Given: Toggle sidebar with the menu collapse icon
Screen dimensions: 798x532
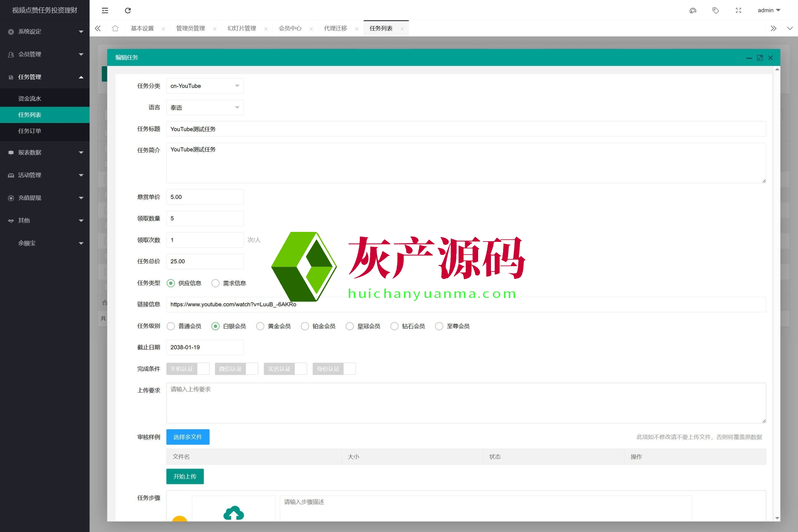Looking at the screenshot, I should (105, 11).
